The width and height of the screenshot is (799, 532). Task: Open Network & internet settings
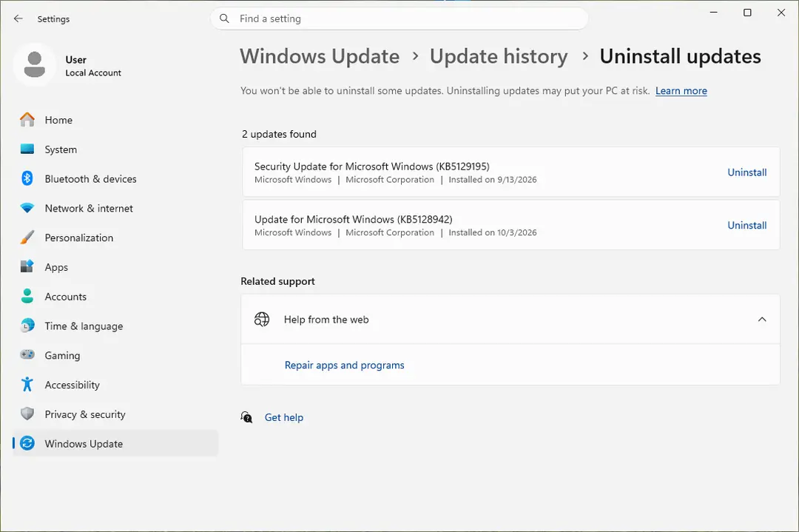[115, 209]
